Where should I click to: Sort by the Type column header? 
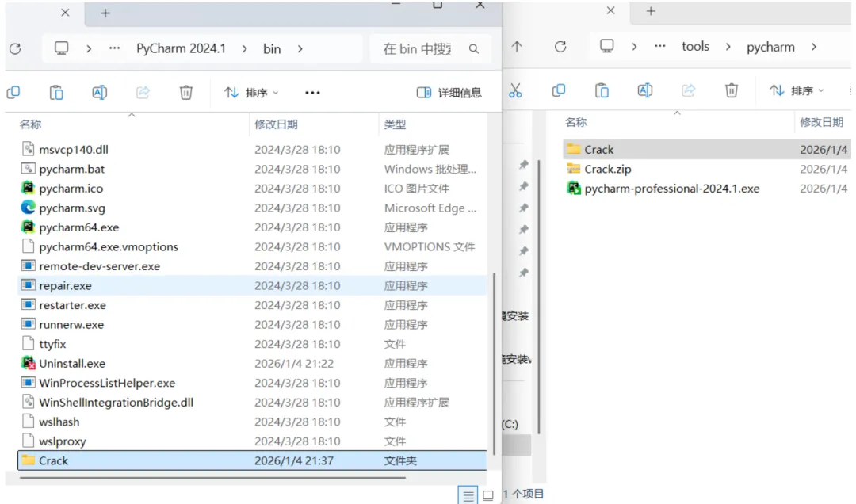395,124
